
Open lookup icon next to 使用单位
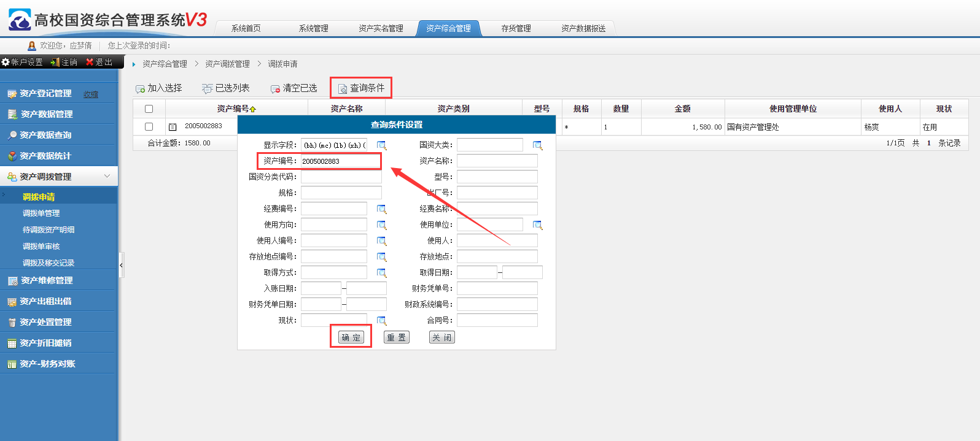(537, 225)
